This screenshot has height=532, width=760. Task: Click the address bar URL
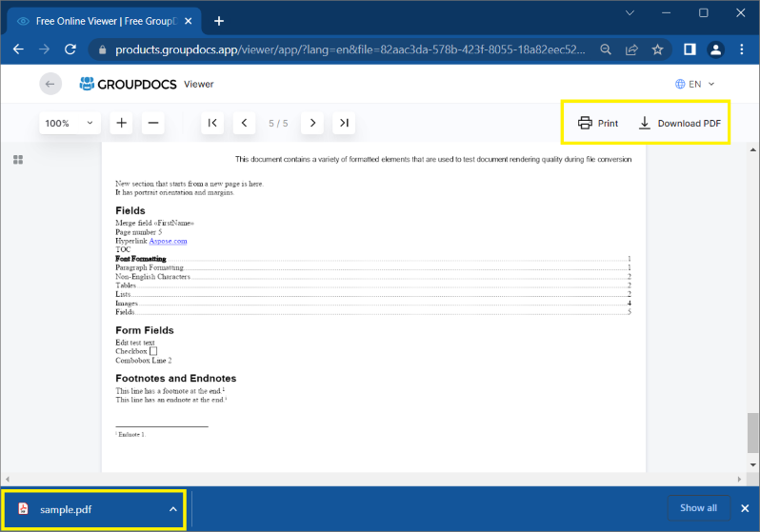[x=350, y=49]
